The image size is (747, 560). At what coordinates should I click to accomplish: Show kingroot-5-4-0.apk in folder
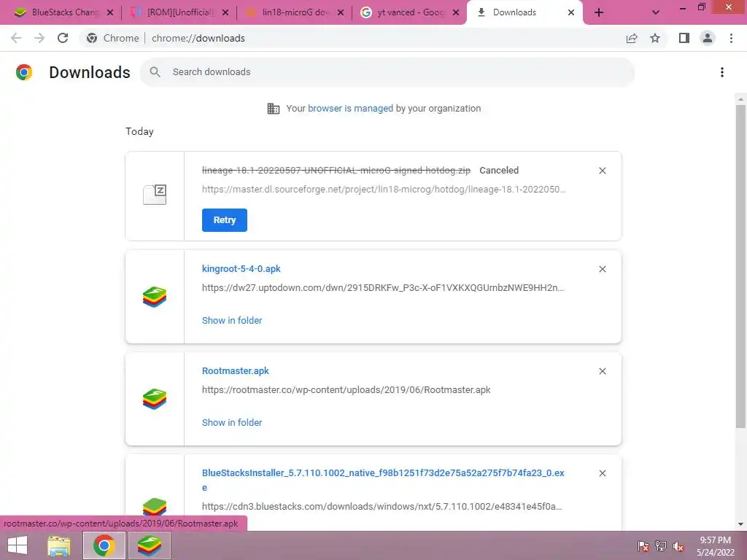(x=232, y=321)
